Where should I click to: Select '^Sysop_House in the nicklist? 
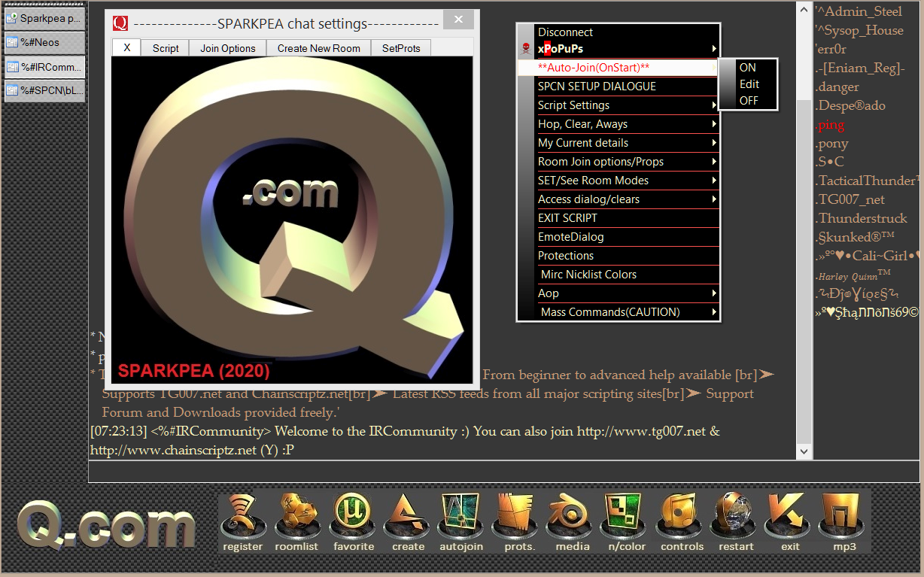tap(859, 30)
